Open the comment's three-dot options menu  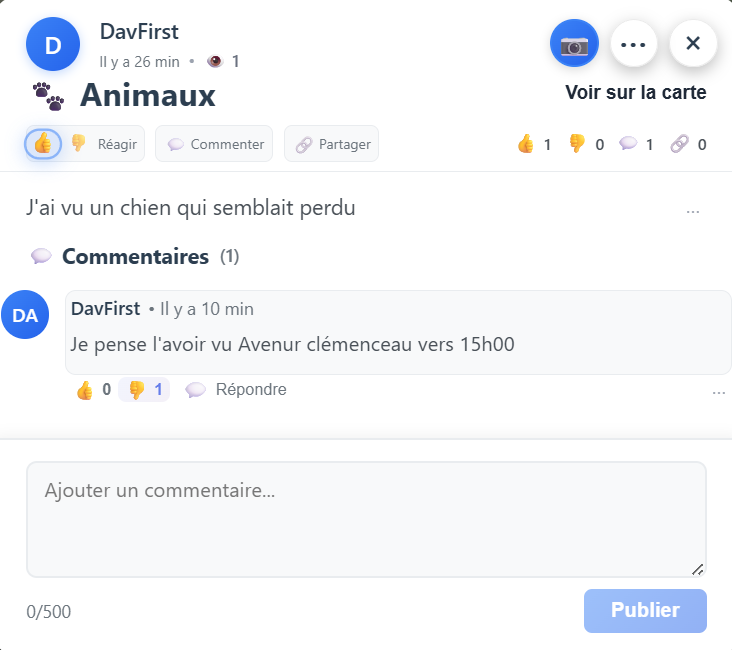pyautogui.click(x=718, y=393)
